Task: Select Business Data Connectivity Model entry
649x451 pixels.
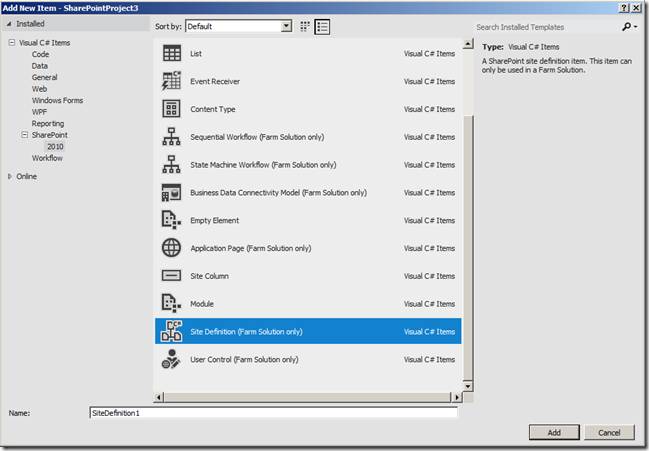Action: point(279,192)
